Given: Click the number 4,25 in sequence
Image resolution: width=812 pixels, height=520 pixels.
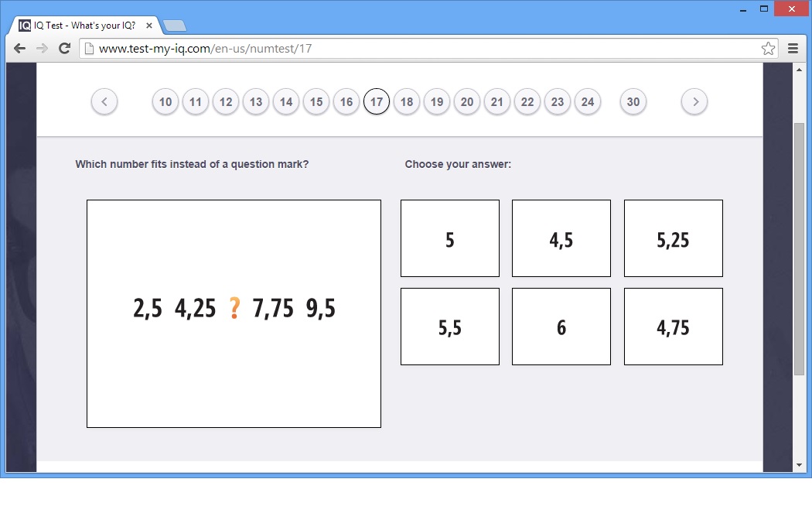Looking at the screenshot, I should (195, 308).
